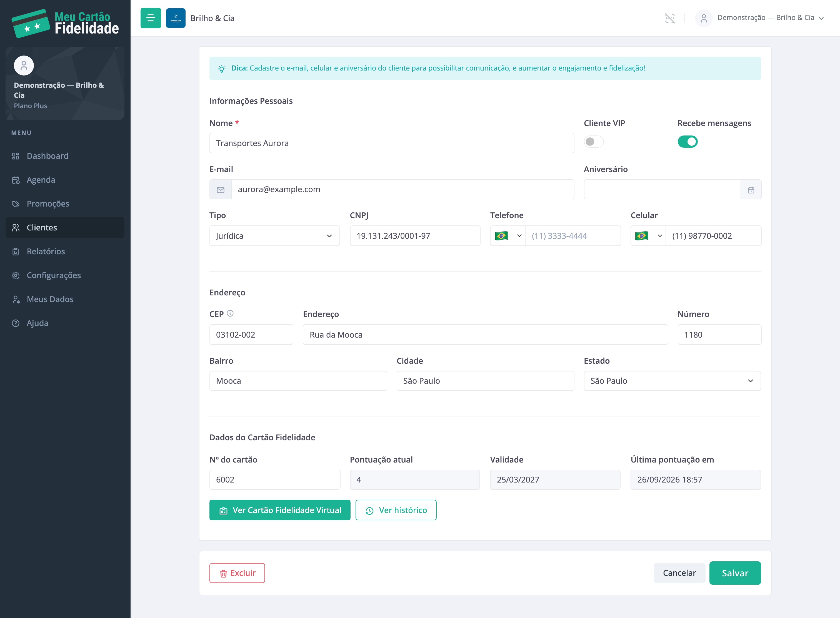
Task: Click the QR scanner icon in the header
Action: coord(670,18)
